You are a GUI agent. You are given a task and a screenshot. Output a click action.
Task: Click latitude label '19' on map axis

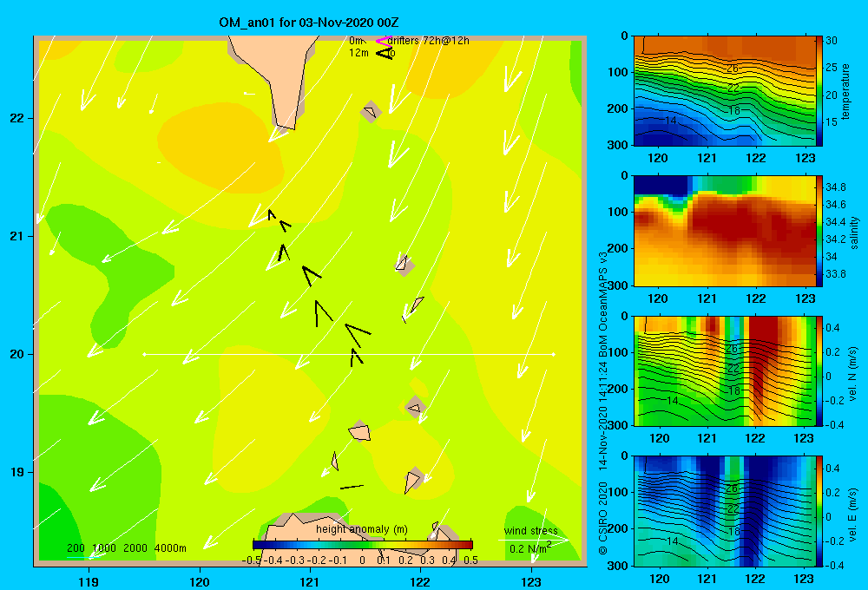[x=17, y=472]
